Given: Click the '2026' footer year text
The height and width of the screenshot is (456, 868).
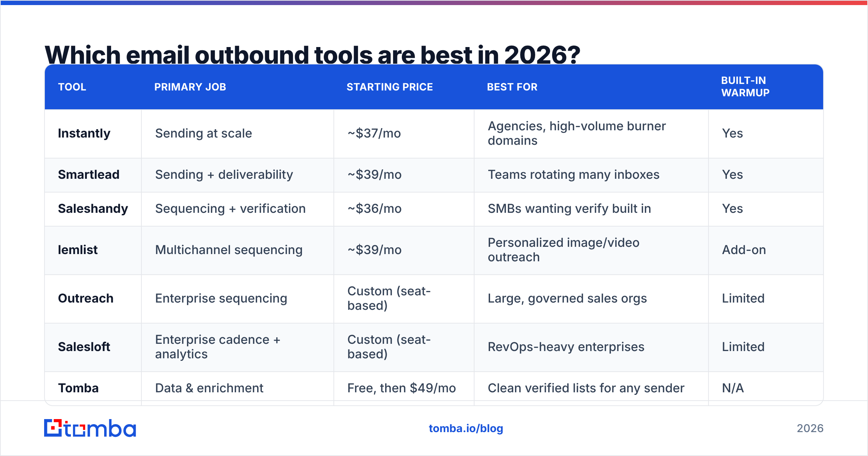Looking at the screenshot, I should pyautogui.click(x=810, y=428).
